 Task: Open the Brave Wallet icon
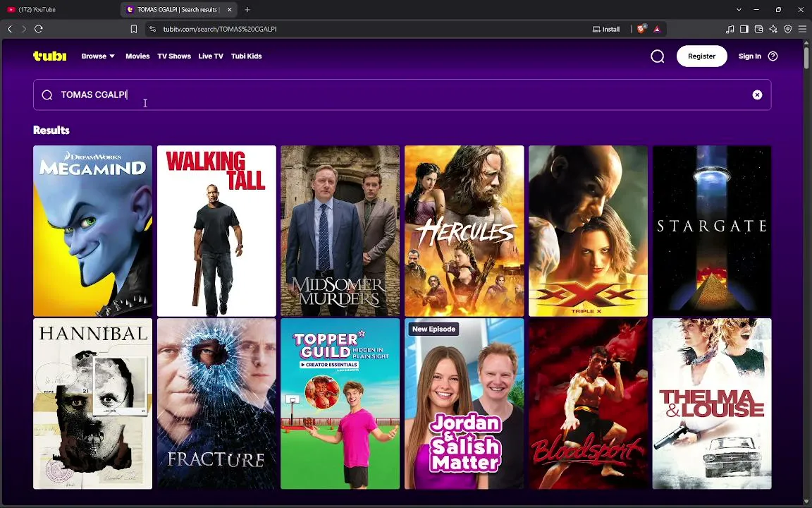(758, 29)
